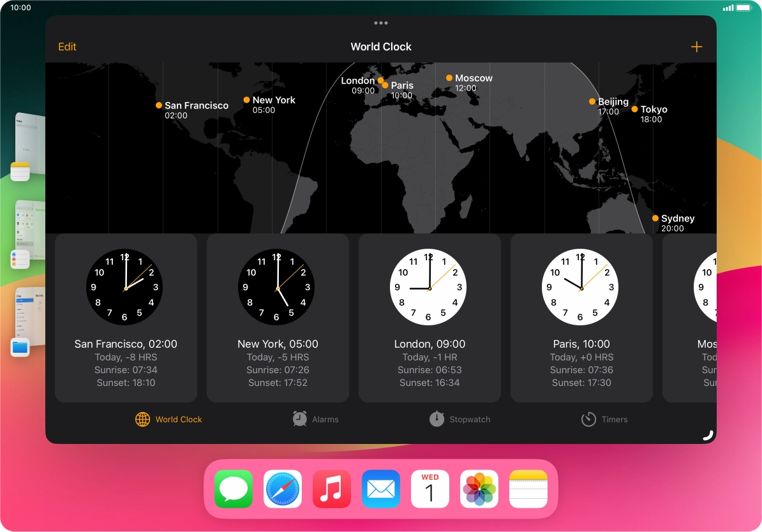Tap the battery indicator in the status bar
This screenshot has height=532, width=762.
pos(744,7)
